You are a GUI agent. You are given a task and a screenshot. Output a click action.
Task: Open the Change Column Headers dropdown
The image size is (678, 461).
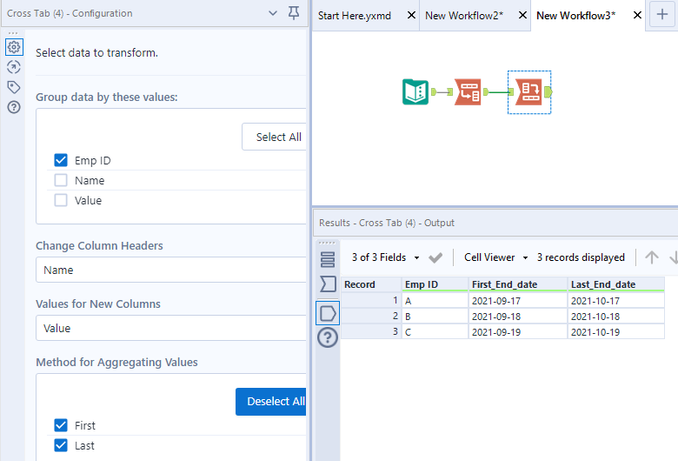point(171,270)
